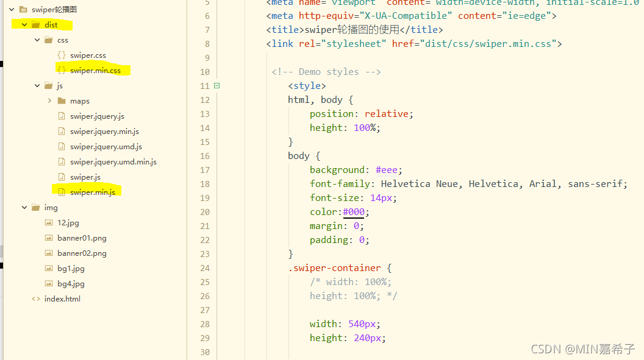Image resolution: width=644 pixels, height=360 pixels.
Task: Open swiper.jquery.min.js file
Action: pos(104,131)
